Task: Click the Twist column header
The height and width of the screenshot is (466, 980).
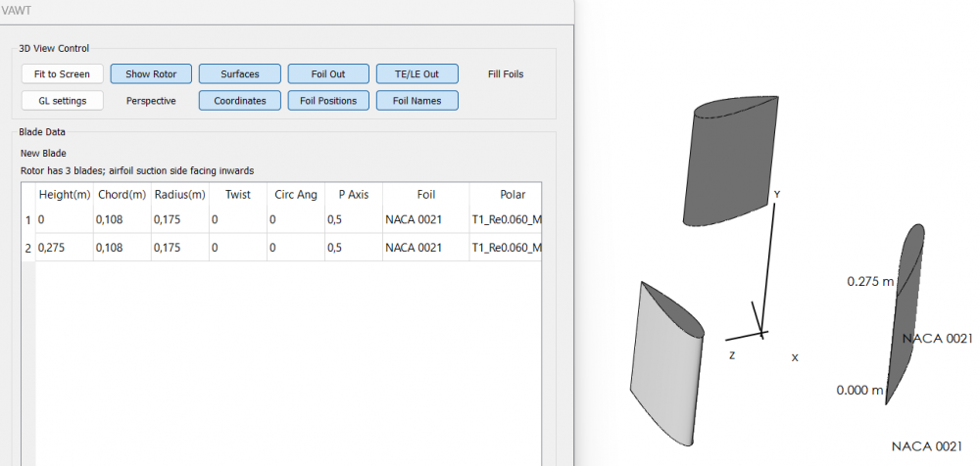Action: coord(238,194)
